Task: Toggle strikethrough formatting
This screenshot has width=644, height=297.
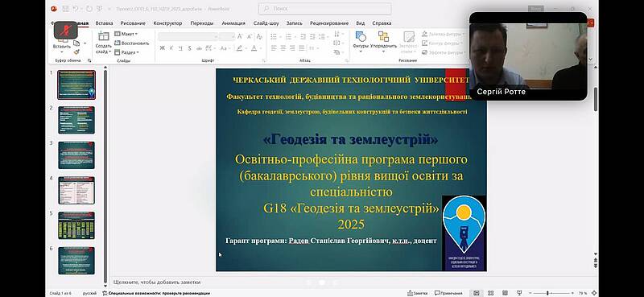Action: (x=199, y=48)
